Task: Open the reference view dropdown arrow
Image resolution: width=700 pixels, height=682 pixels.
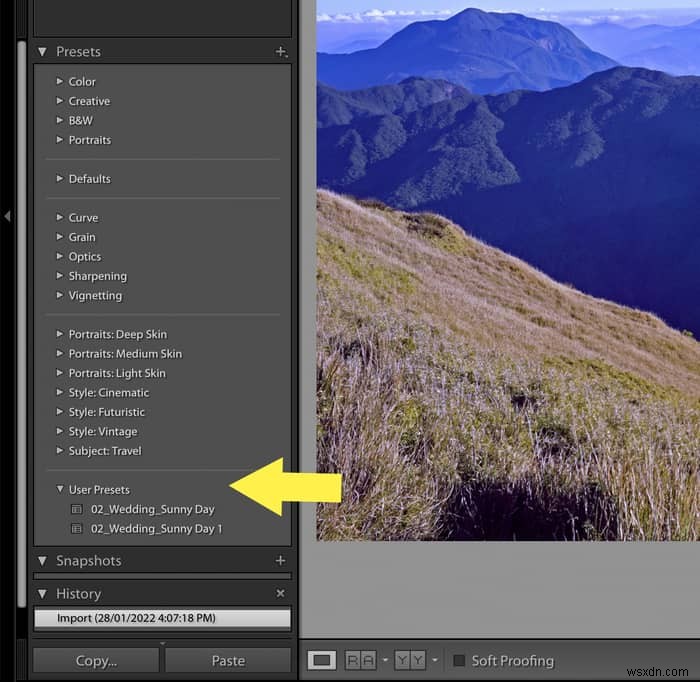Action: (385, 660)
